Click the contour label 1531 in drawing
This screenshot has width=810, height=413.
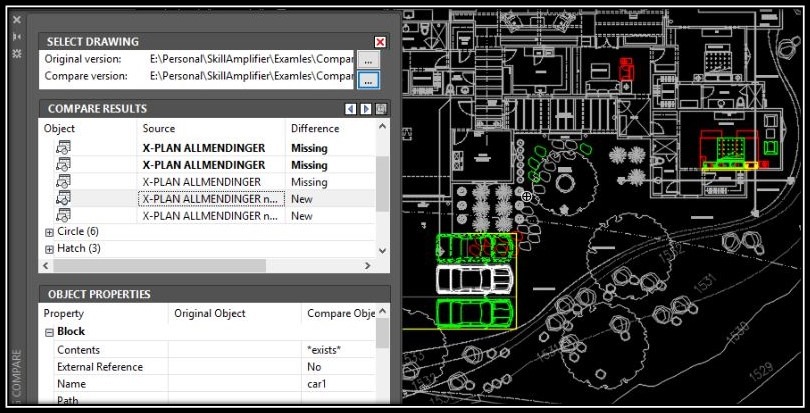(x=705, y=283)
